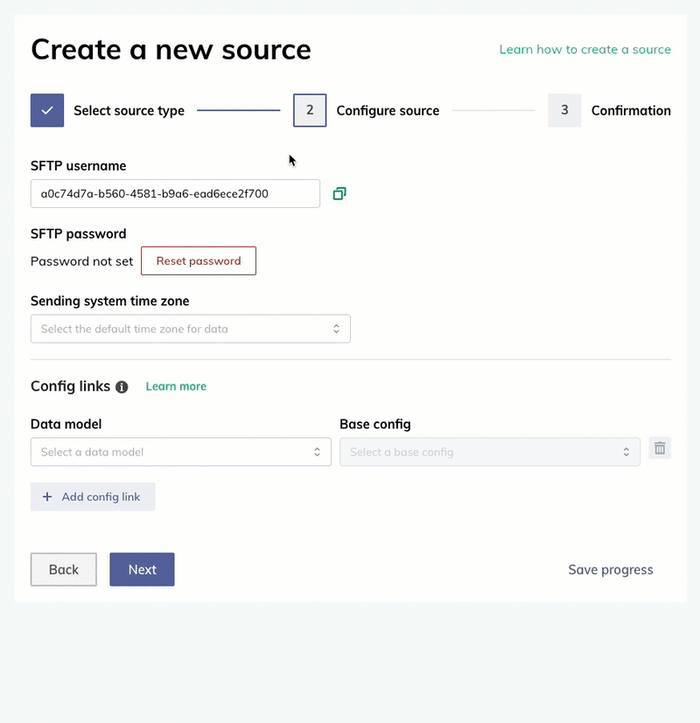Click the completed Select source type checkmark step
The image size is (700, 723).
47,110
